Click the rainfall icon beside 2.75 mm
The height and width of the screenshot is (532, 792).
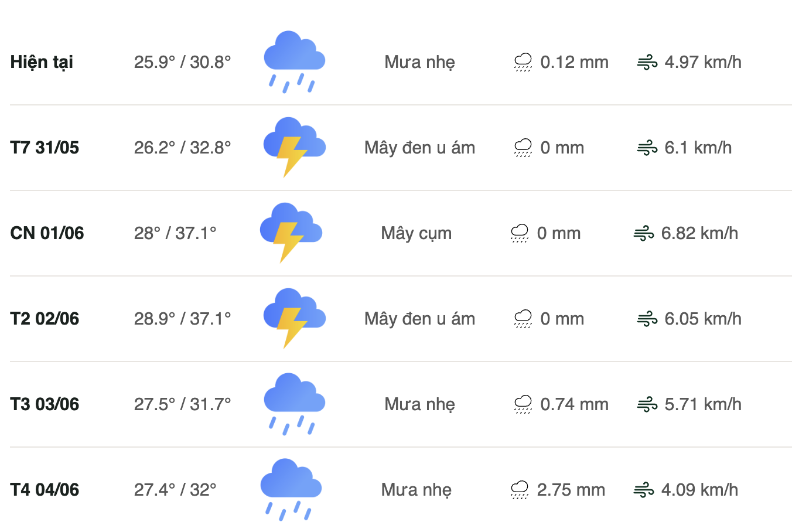click(519, 490)
